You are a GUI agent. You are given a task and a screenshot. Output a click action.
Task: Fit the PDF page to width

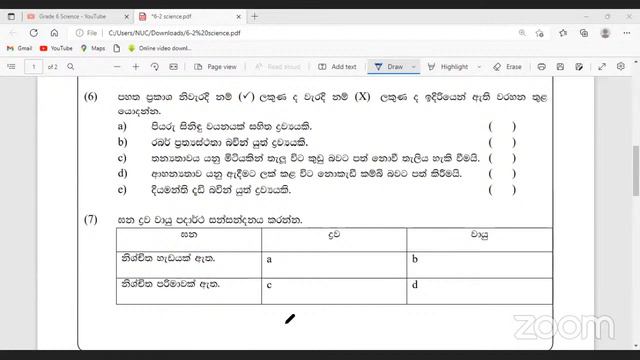point(173,67)
